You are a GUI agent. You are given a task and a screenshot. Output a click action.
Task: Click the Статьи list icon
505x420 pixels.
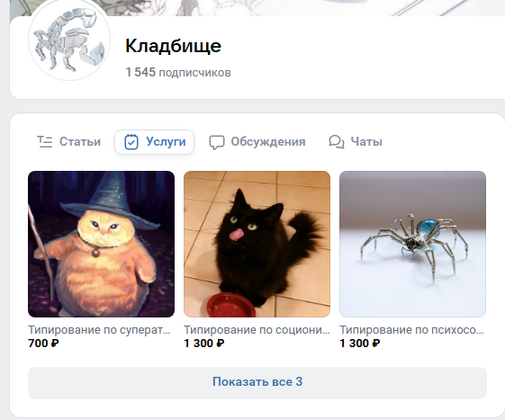click(45, 141)
